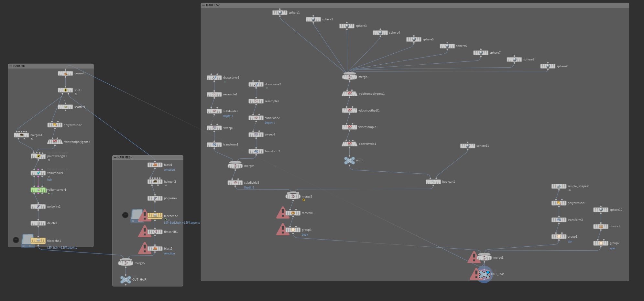Image resolution: width=644 pixels, height=301 pixels.
Task: Click the 'star' label under group1
Action: pyautogui.click(x=570, y=242)
